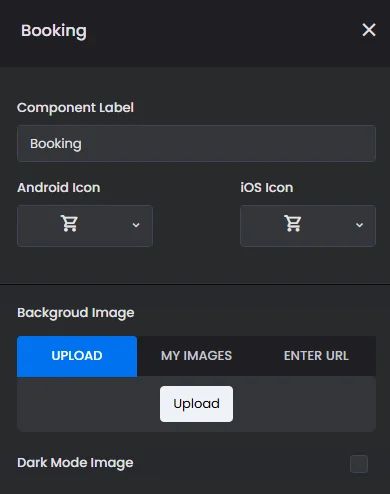This screenshot has height=494, width=390.
Task: Click the Android Icon label text
Action: click(x=59, y=188)
